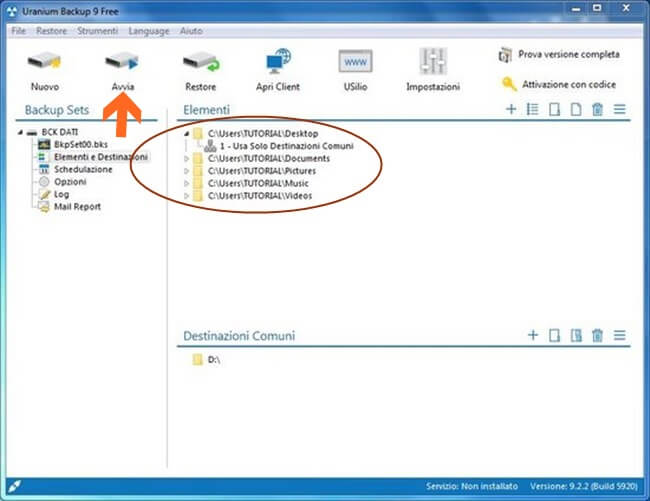Start the backup with Avvia
Viewport: 650px width, 501px height.
122,71
